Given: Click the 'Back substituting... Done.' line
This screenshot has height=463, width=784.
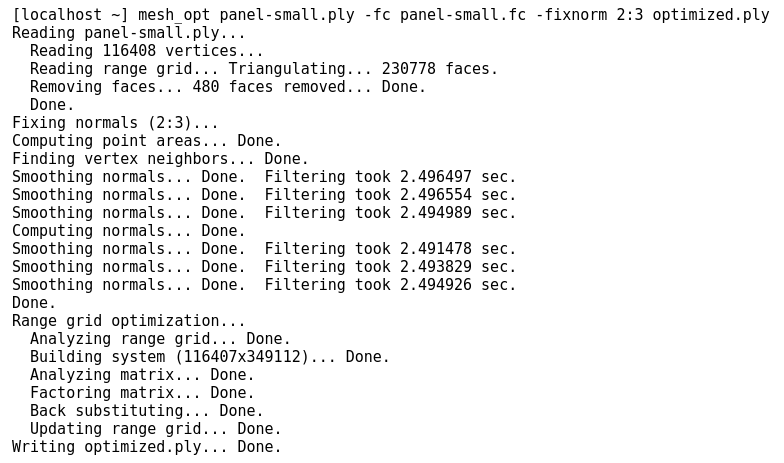Looking at the screenshot, I should 146,411.
